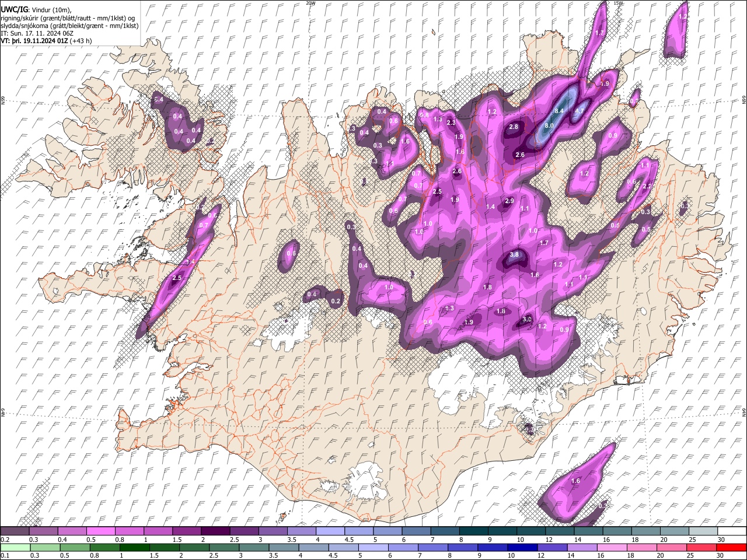Select the IT: Sun. 17. 11. 2024 06Z line
Viewport: 747px width, 560px height.
click(36, 33)
